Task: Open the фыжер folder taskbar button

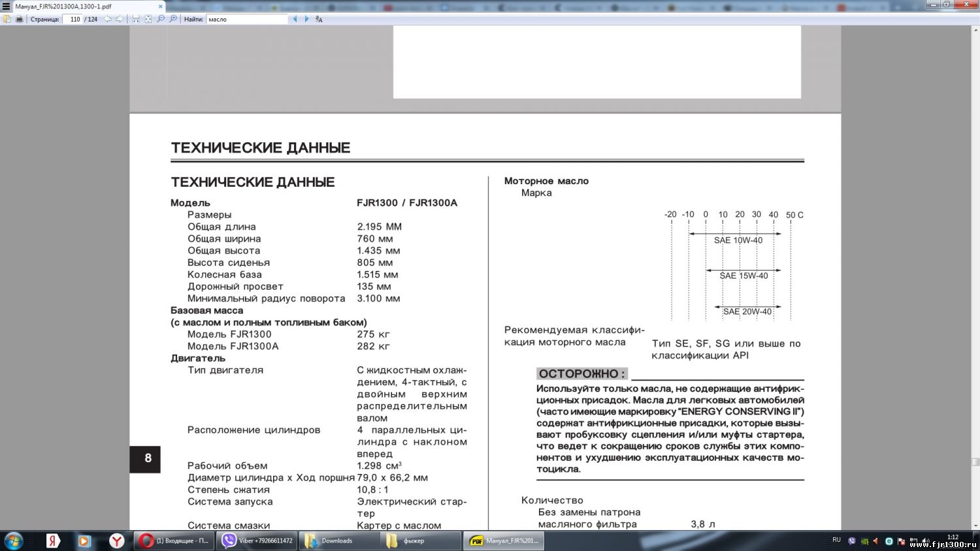Action: pos(421,541)
